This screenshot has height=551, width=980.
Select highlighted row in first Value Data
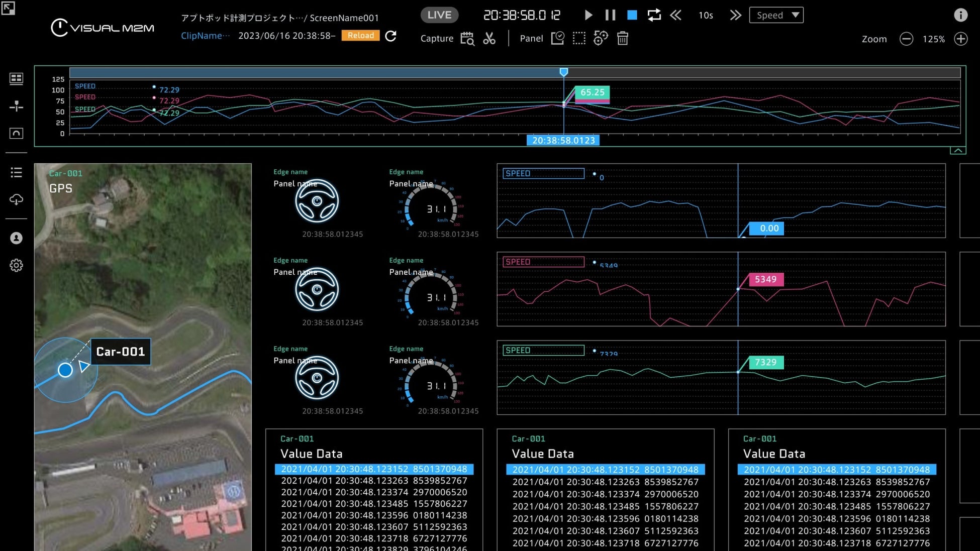pos(374,469)
